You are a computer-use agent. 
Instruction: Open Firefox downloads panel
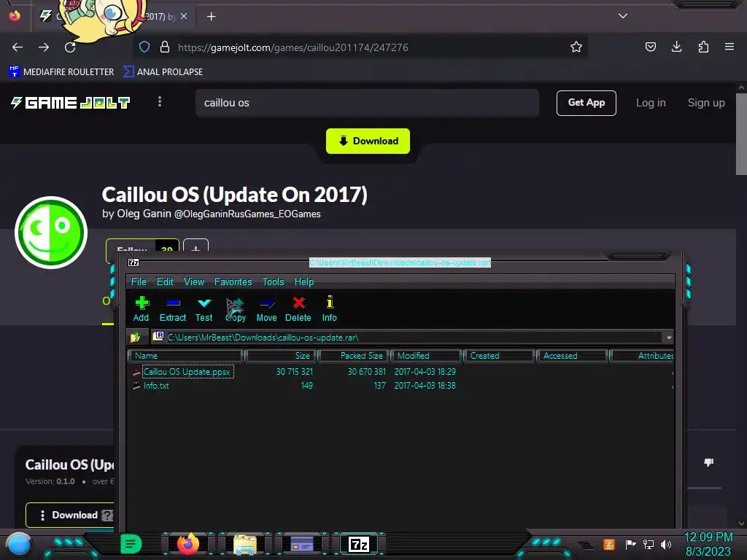[676, 47]
